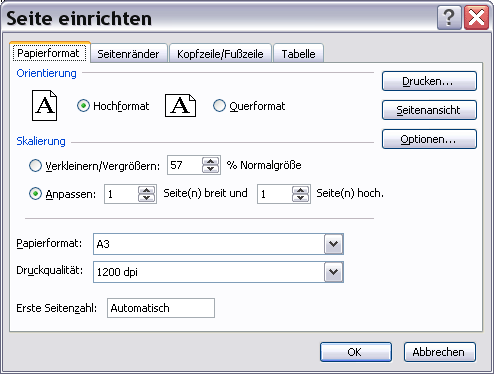Click the landscape page orientation icon
494x374 pixels.
(180, 105)
